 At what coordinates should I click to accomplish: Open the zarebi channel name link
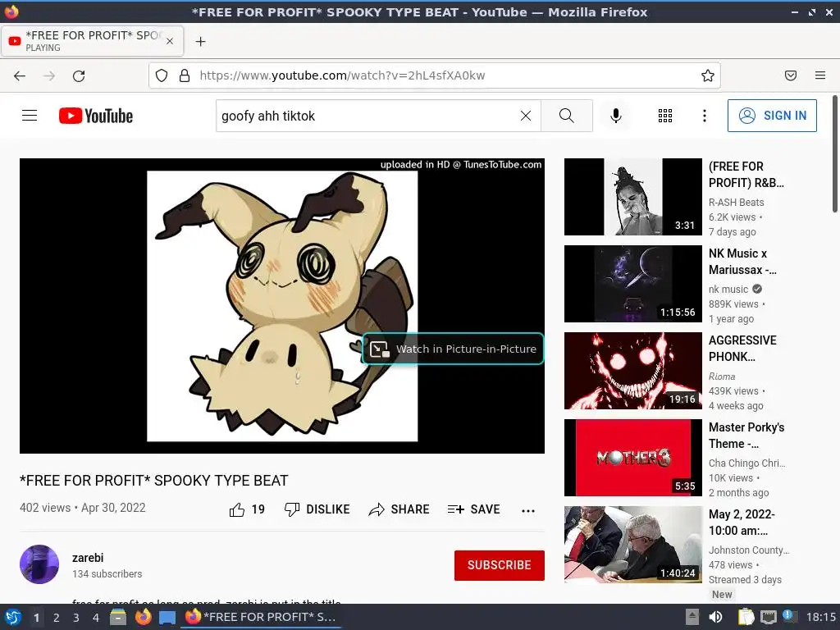[88, 558]
